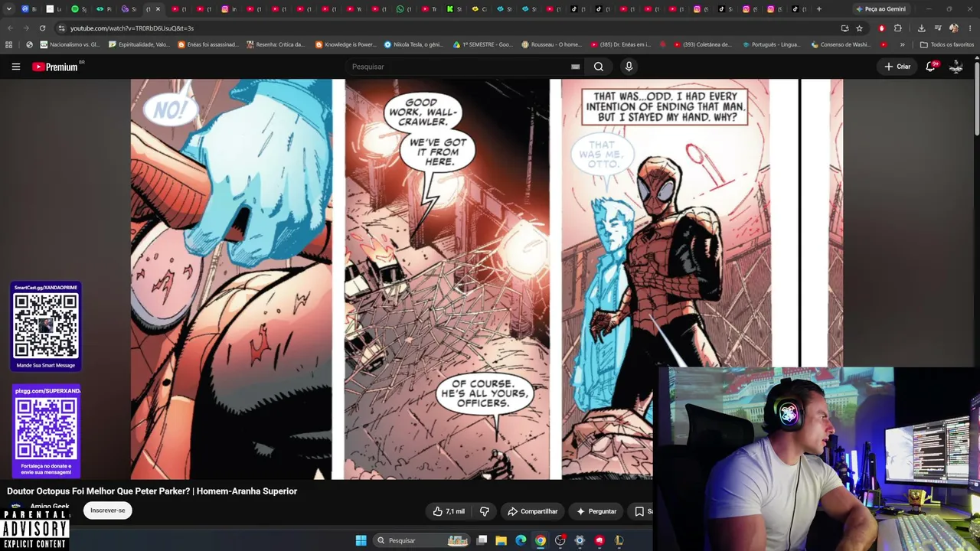The image size is (980, 551).
Task: Open the Todos os favoritos folder
Action: tap(946, 44)
